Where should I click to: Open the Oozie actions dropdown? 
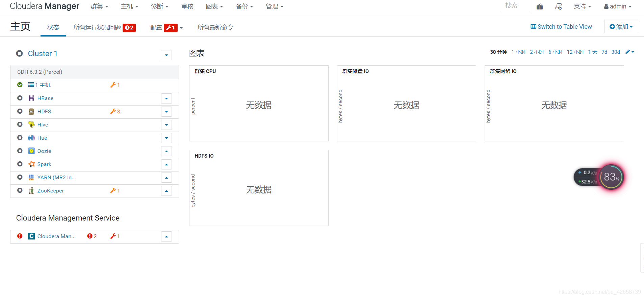(x=166, y=151)
